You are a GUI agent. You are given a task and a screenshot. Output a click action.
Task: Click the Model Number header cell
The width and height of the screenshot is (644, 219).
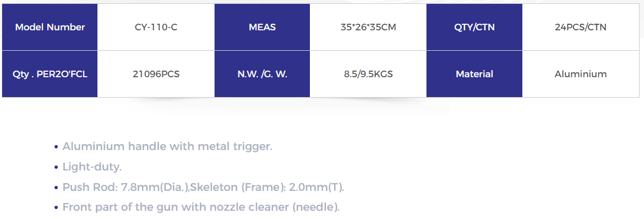click(50, 27)
